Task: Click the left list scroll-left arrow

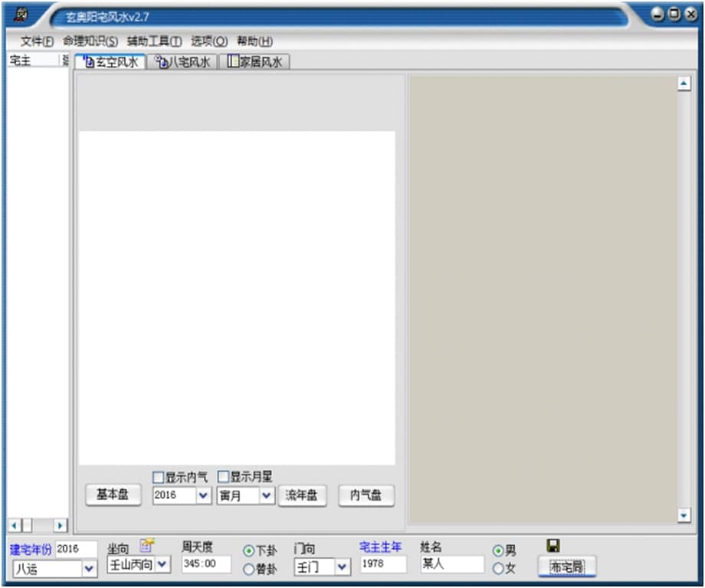Action: pyautogui.click(x=15, y=525)
